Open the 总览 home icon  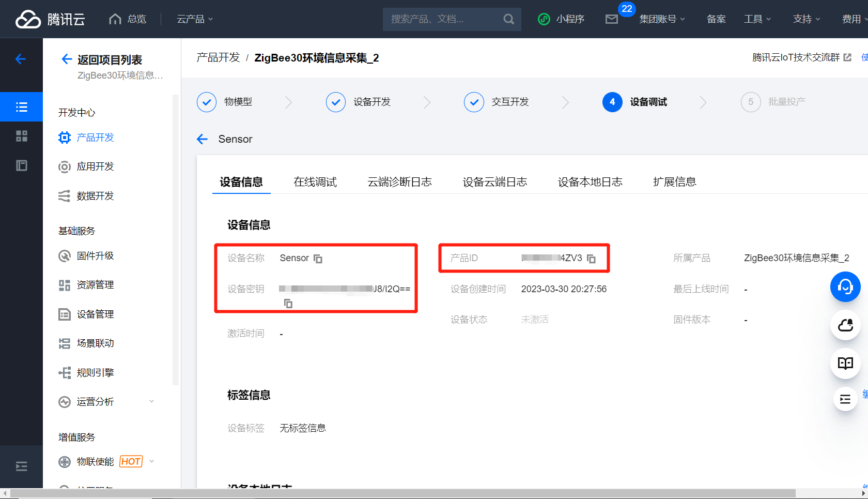[x=115, y=19]
